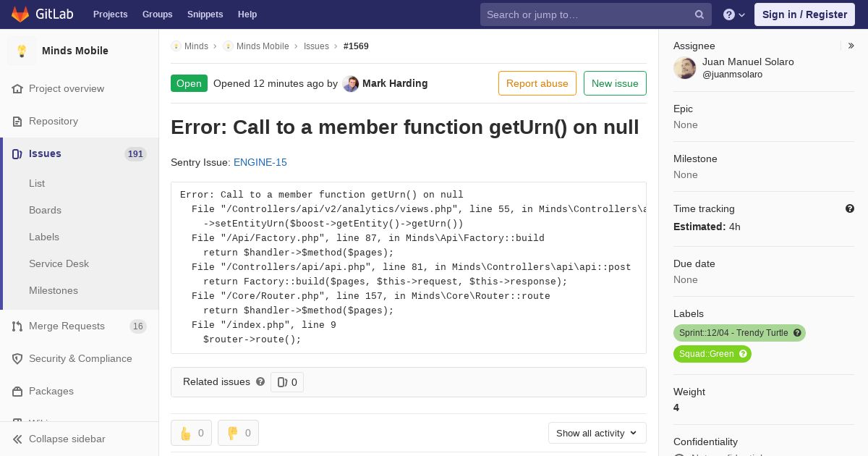Click the Project overview sidebar item

pyautogui.click(x=80, y=88)
